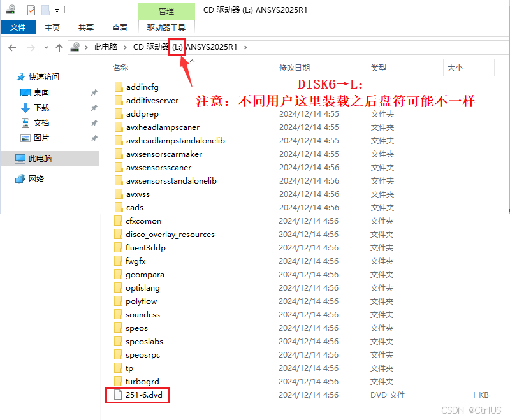Sort files by the 类型 column
This screenshot has width=510, height=420.
pyautogui.click(x=379, y=68)
